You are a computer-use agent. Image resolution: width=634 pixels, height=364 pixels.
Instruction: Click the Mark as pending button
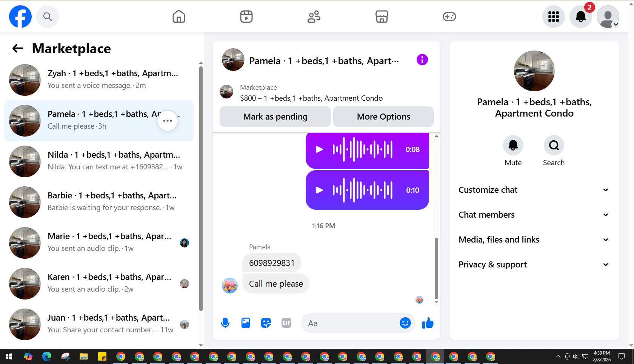[x=275, y=117]
